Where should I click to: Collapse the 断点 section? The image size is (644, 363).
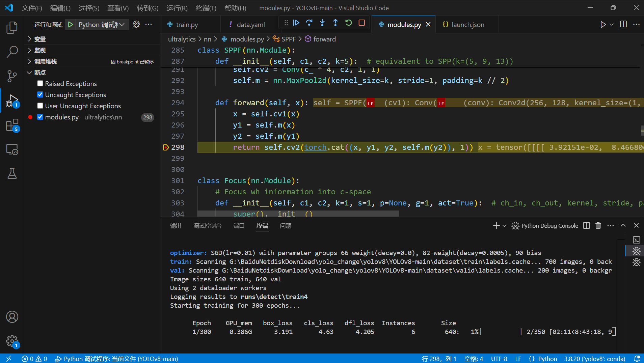click(92, 73)
